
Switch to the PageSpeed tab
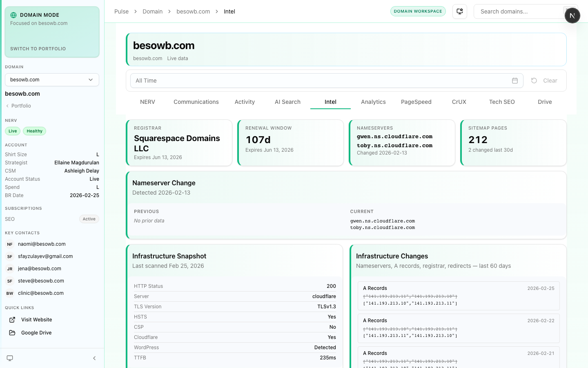pyautogui.click(x=416, y=102)
